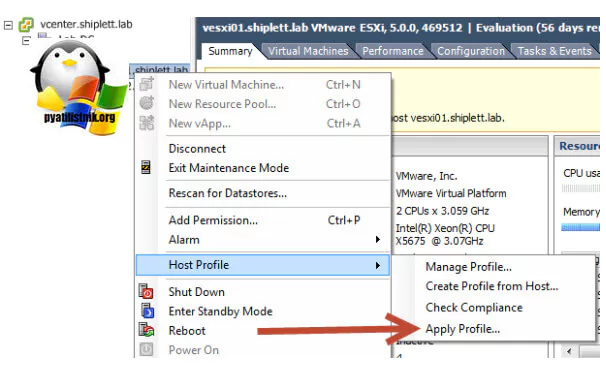Click the Reboot host icon

tap(147, 330)
